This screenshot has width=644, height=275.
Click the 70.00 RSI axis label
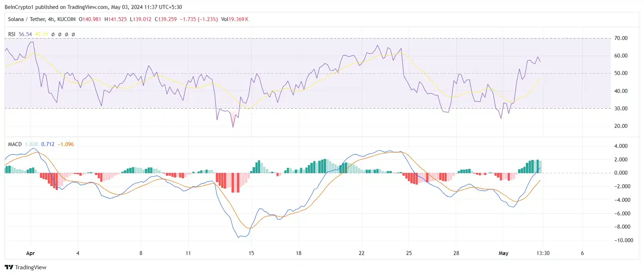[621, 38]
